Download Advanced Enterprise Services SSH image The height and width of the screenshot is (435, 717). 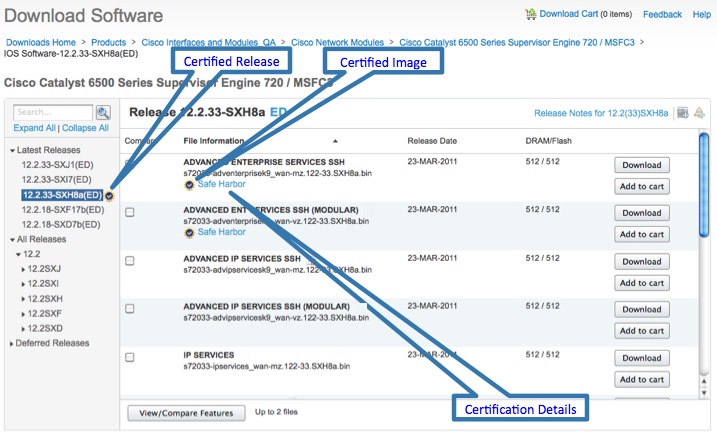[x=642, y=165]
